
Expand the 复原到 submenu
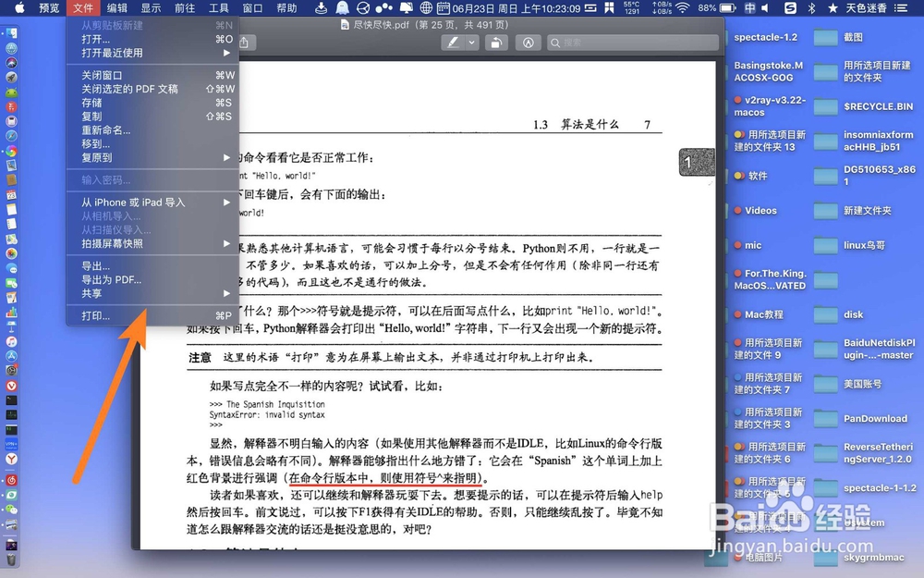click(x=152, y=157)
